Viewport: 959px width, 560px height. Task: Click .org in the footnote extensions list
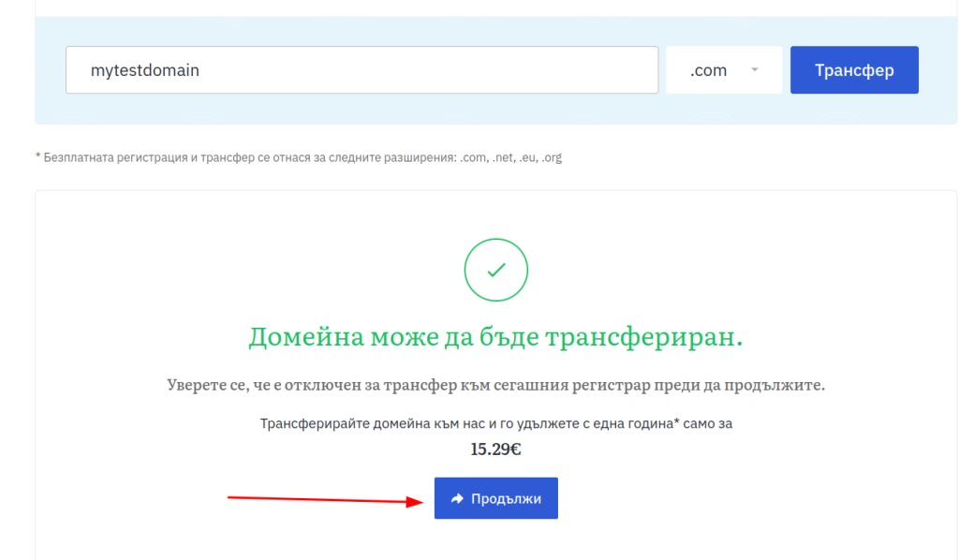tap(552, 157)
